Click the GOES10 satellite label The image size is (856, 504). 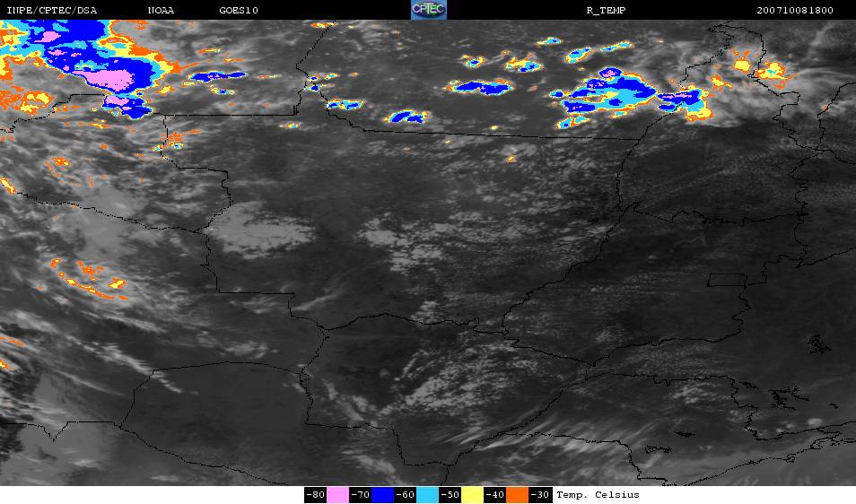(239, 11)
